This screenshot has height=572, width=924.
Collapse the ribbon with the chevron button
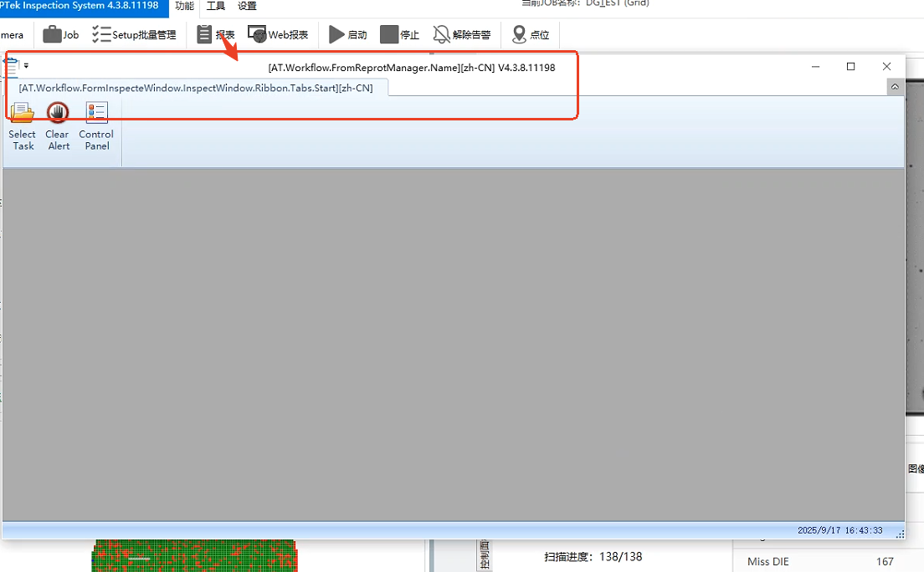tap(895, 87)
